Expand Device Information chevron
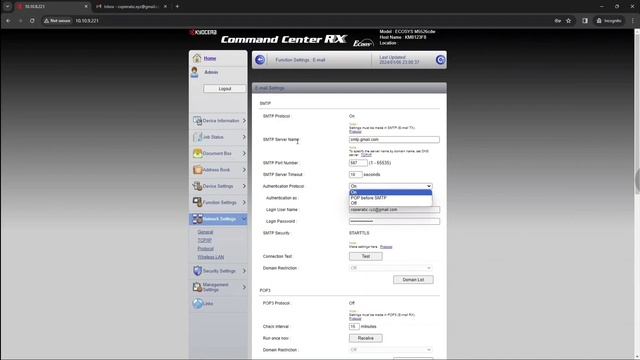Viewport: 640px width, 360px height. pos(244,121)
